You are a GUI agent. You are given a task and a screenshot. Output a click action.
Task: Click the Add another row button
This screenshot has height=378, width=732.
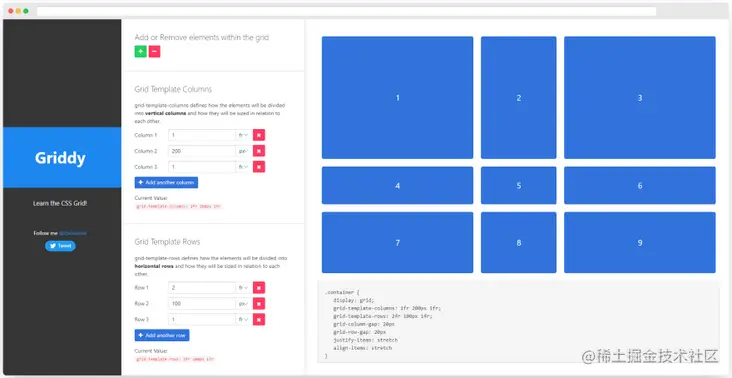coord(162,336)
